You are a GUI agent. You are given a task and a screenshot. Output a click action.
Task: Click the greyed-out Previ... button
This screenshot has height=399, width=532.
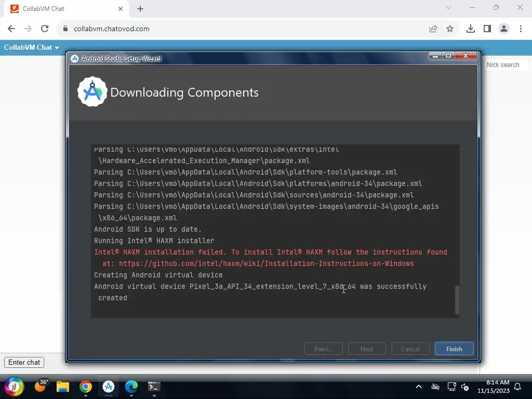323,349
